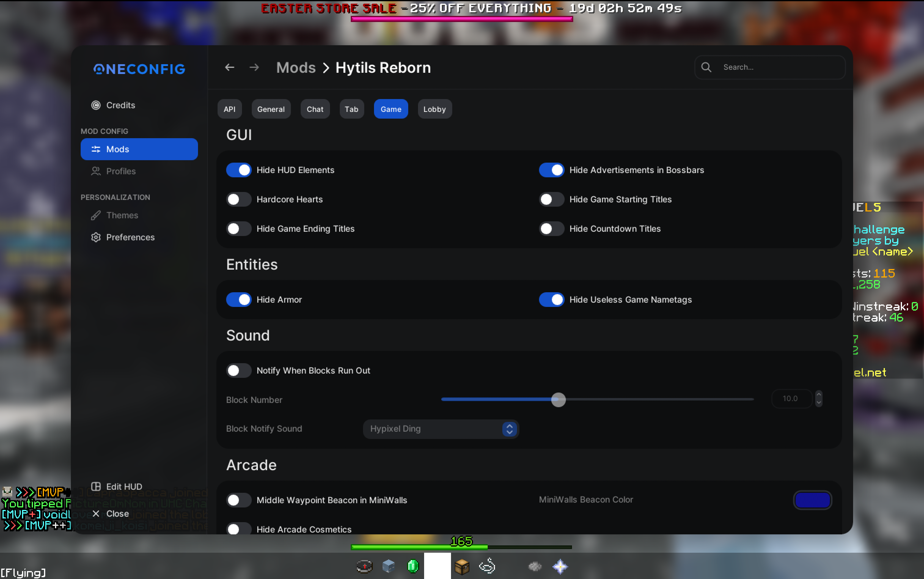The width and height of the screenshot is (924, 579).
Task: Increase Block Number with up stepper arrow
Action: (819, 394)
